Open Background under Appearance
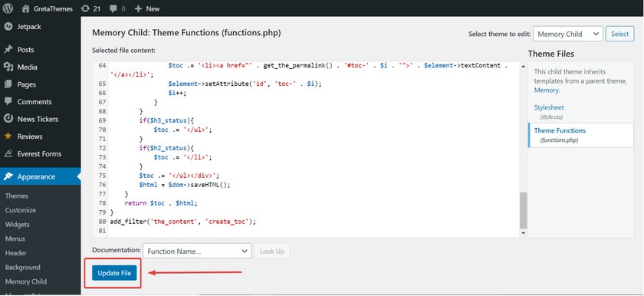 pyautogui.click(x=22, y=268)
